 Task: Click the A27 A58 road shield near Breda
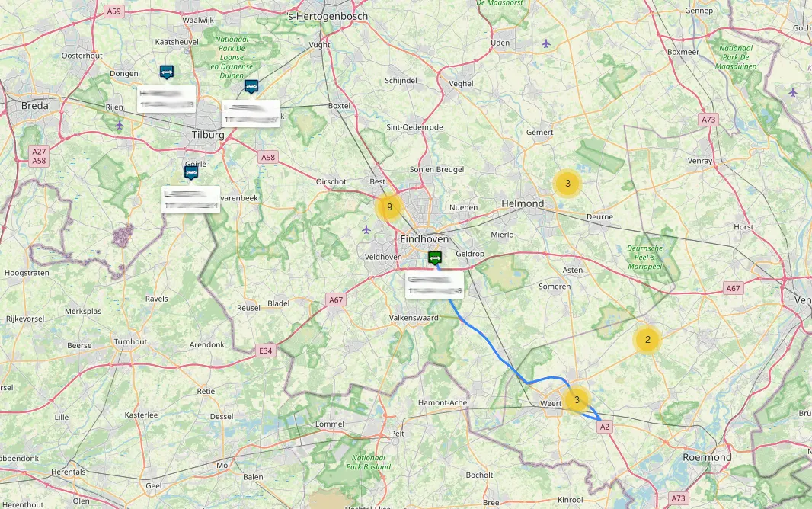tap(39, 156)
